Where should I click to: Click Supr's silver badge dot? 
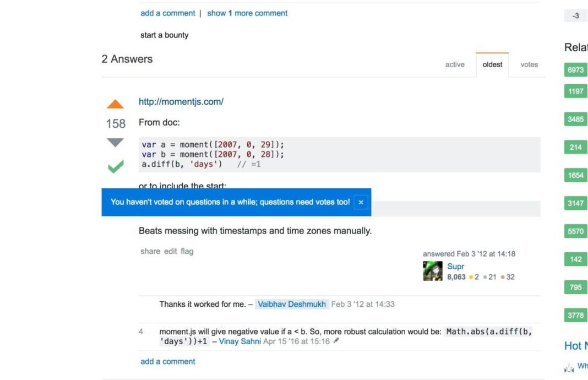[484, 277]
